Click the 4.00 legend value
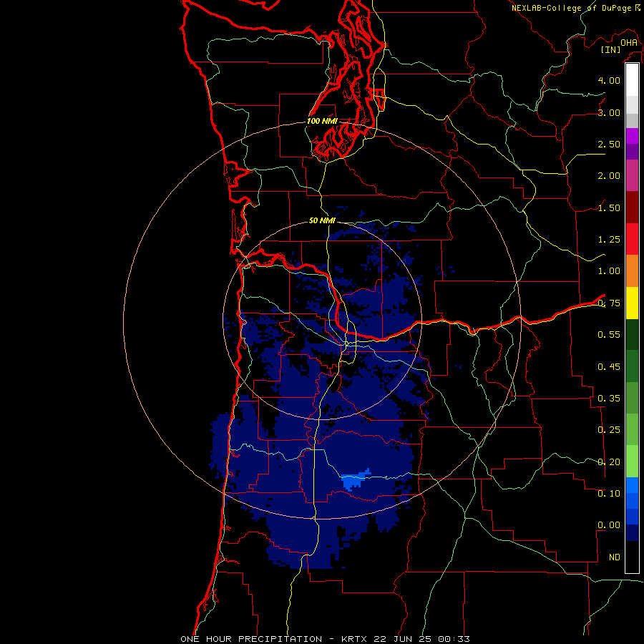 tap(609, 80)
